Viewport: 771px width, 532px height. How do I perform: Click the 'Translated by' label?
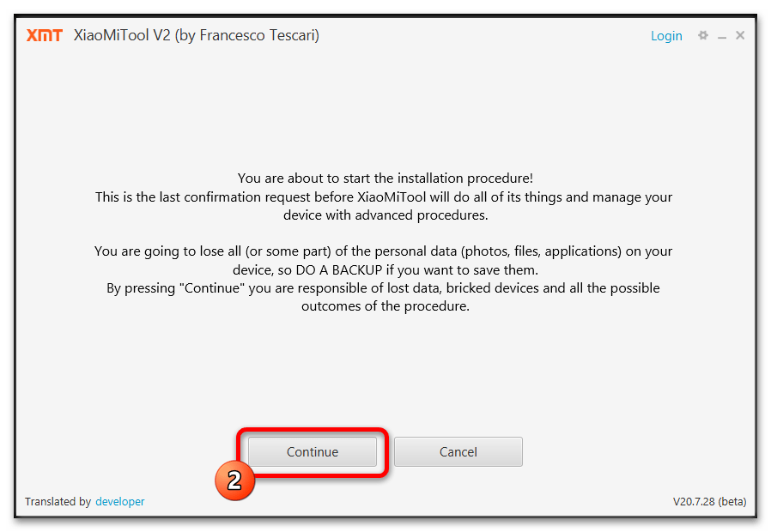pos(58,502)
